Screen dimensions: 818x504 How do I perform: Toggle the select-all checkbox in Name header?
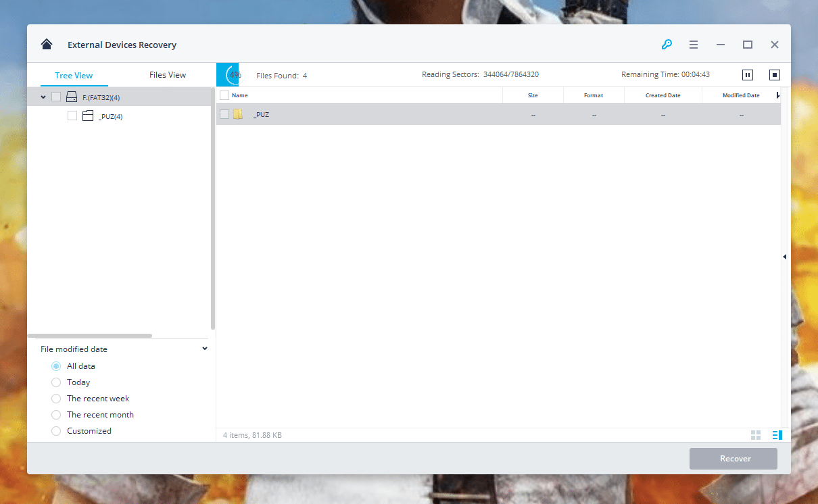coord(224,95)
